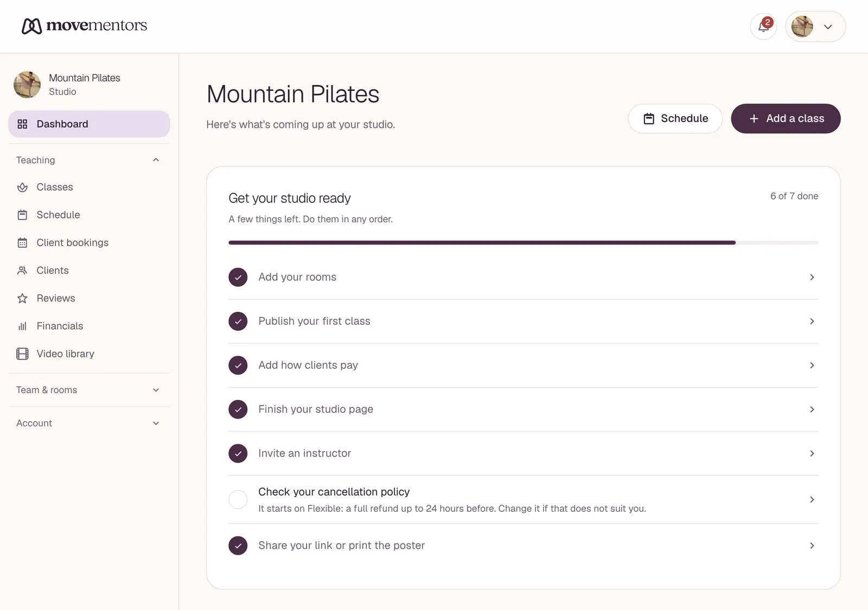868x610 pixels.
Task: Toggle the Add how clients pay checkmark
Action: [238, 365]
